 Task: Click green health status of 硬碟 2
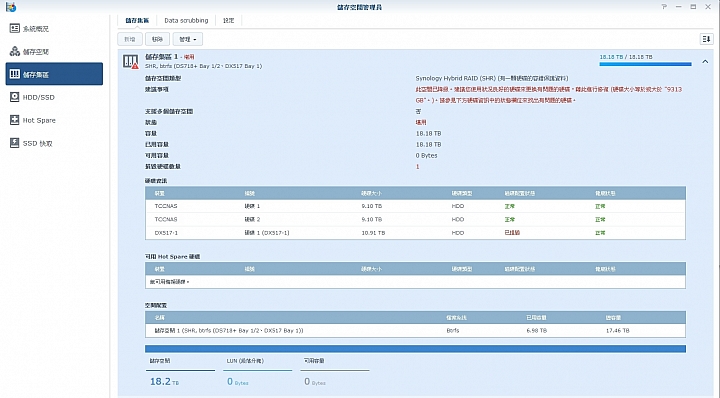click(x=600, y=219)
